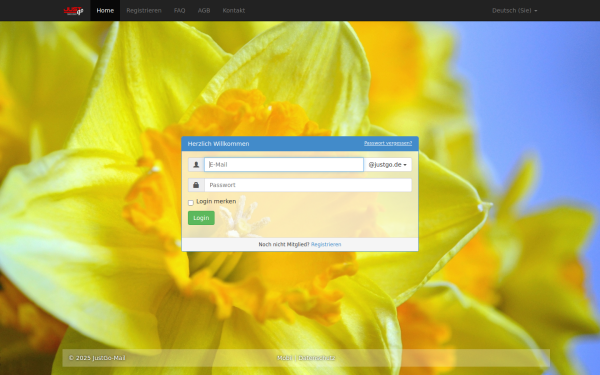Click the Herzlich Willkommen heading text
600x375 pixels.
point(218,143)
